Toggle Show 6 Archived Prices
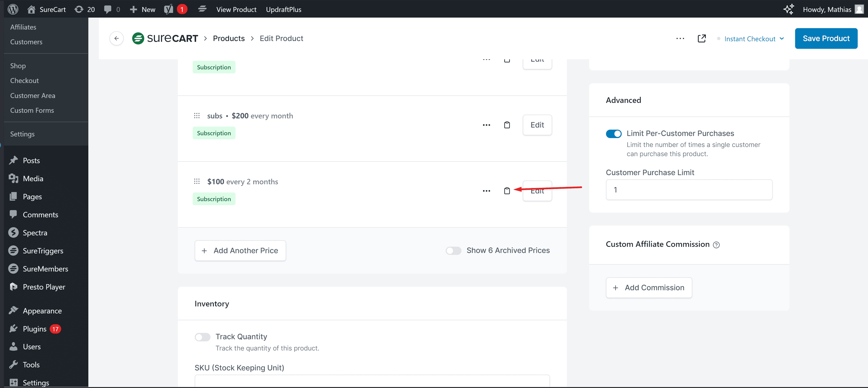The image size is (868, 388). (453, 251)
